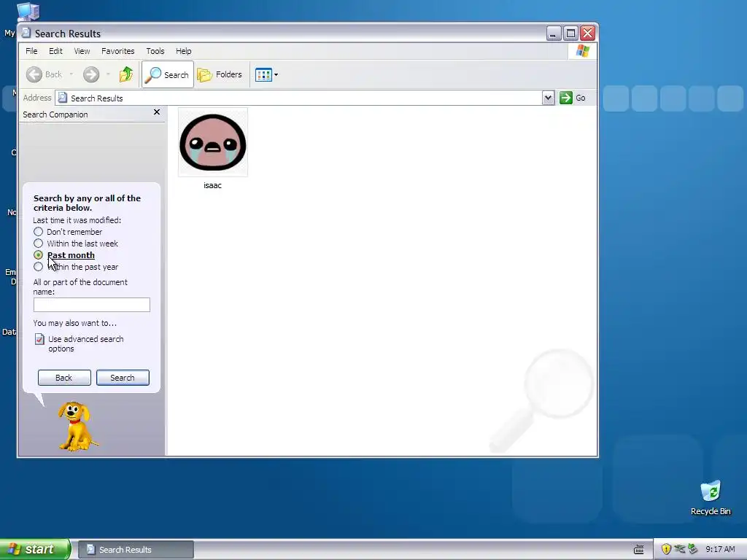
Task: Open the View menu
Action: point(82,51)
